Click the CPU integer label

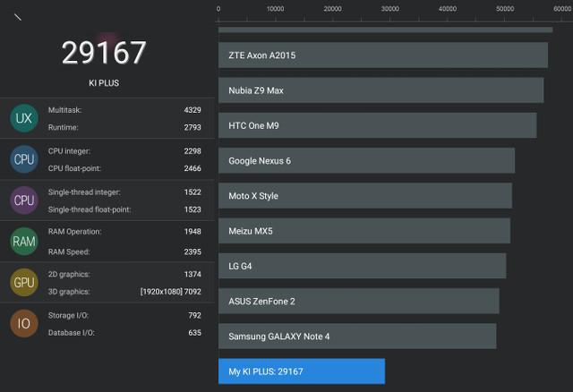(69, 151)
